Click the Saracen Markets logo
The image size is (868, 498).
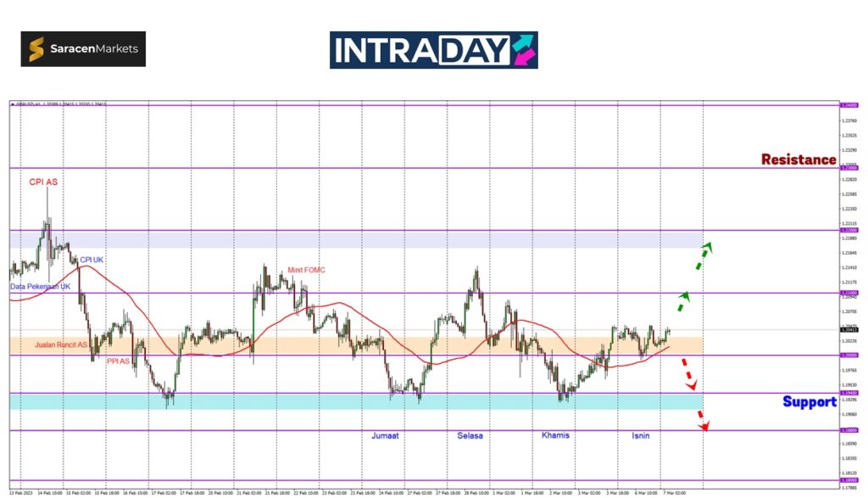pos(83,49)
